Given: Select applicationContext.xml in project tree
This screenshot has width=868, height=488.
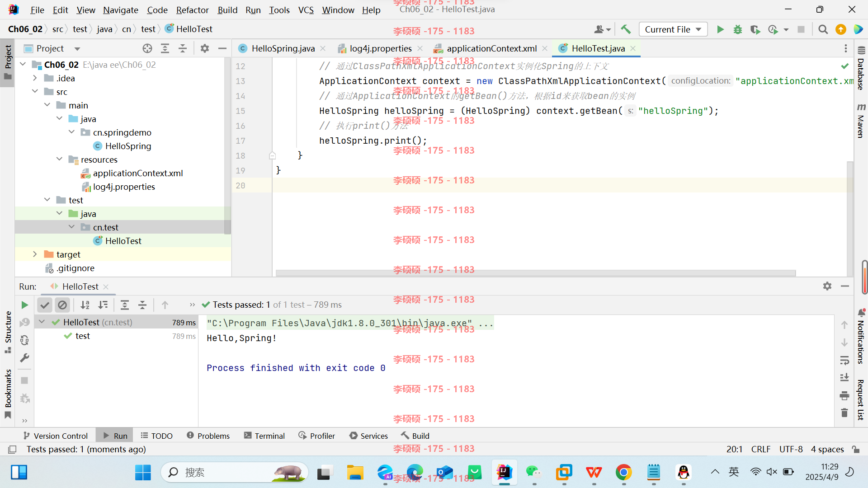Looking at the screenshot, I should click(x=138, y=173).
